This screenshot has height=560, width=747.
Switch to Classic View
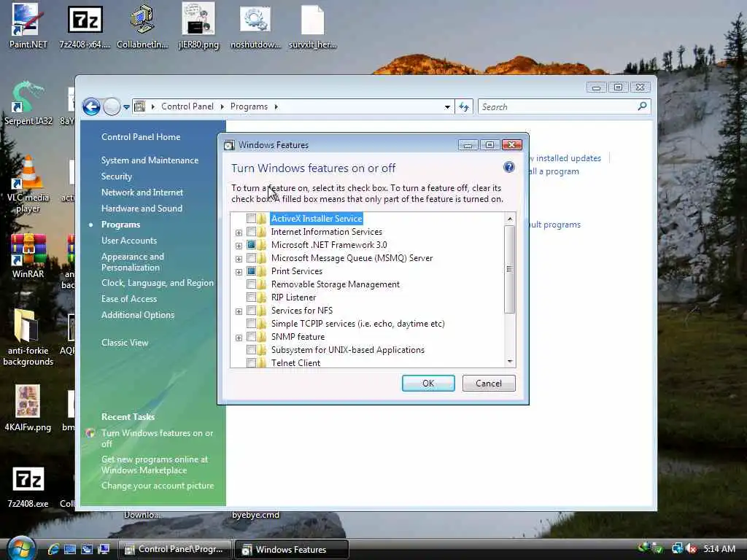point(124,343)
